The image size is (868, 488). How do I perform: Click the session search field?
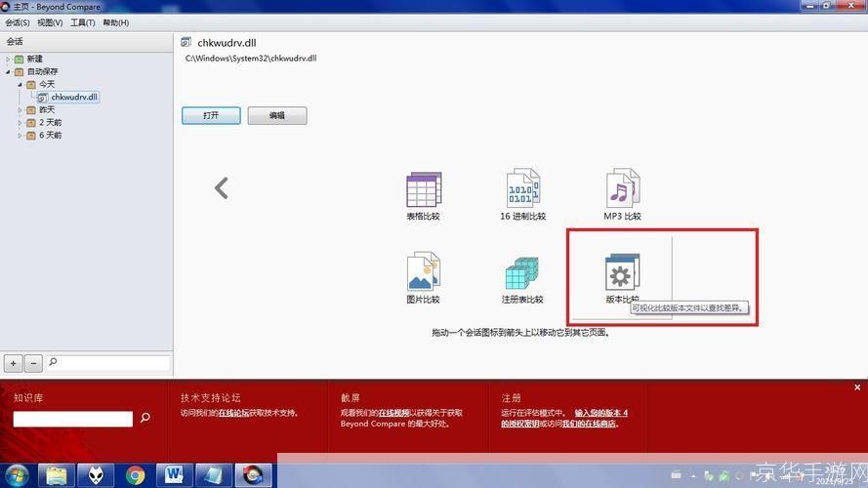pos(108,362)
